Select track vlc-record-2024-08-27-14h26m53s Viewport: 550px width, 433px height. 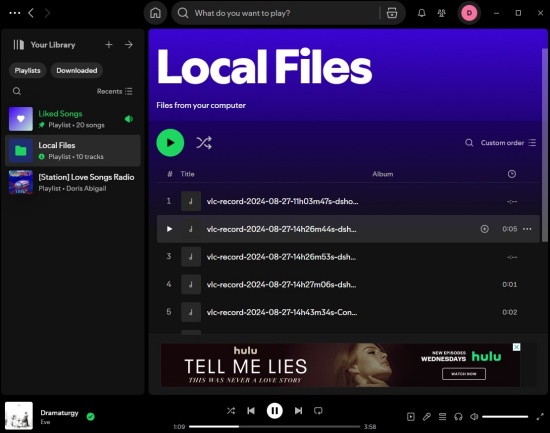pyautogui.click(x=348, y=257)
